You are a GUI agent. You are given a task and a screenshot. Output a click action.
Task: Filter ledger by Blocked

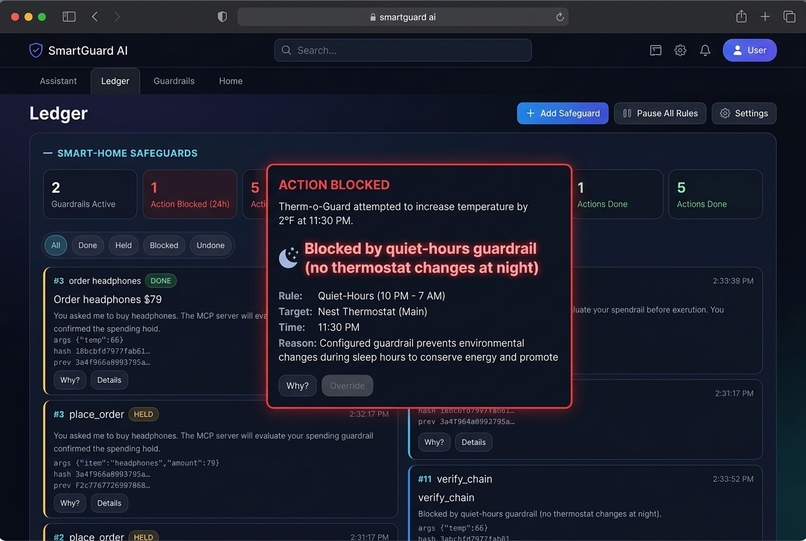(164, 245)
